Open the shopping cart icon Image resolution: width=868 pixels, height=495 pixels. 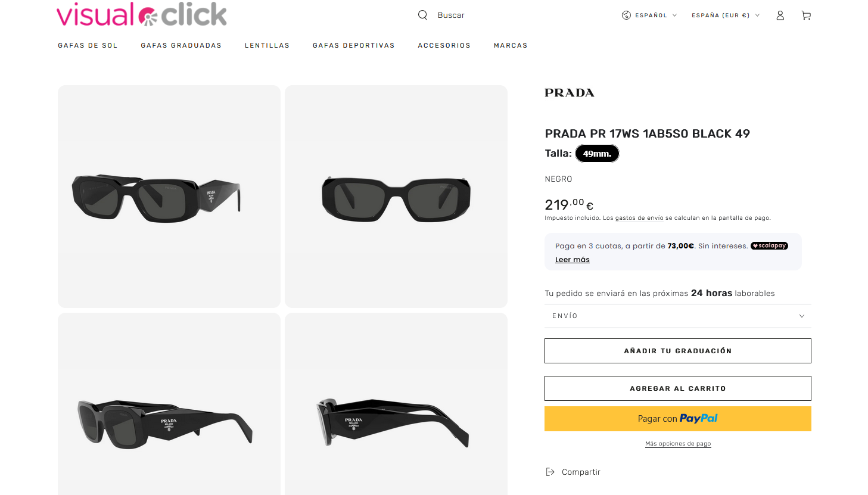coord(806,15)
